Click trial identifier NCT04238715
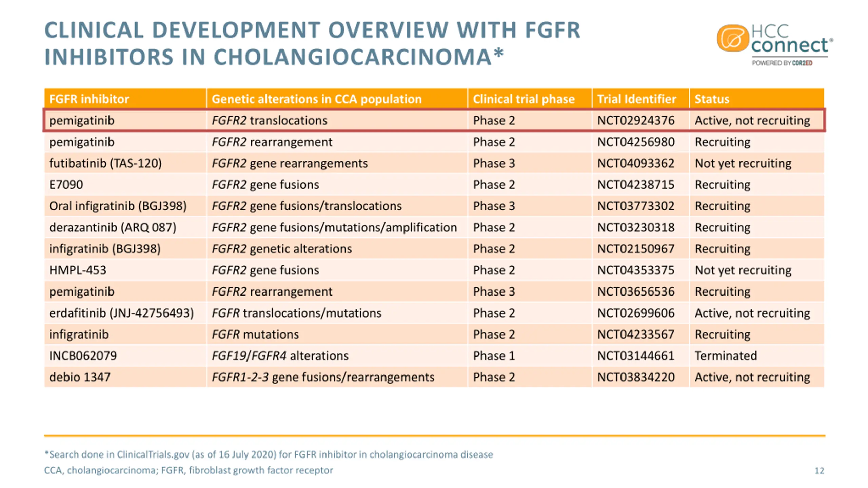868x488 pixels. [x=636, y=184]
